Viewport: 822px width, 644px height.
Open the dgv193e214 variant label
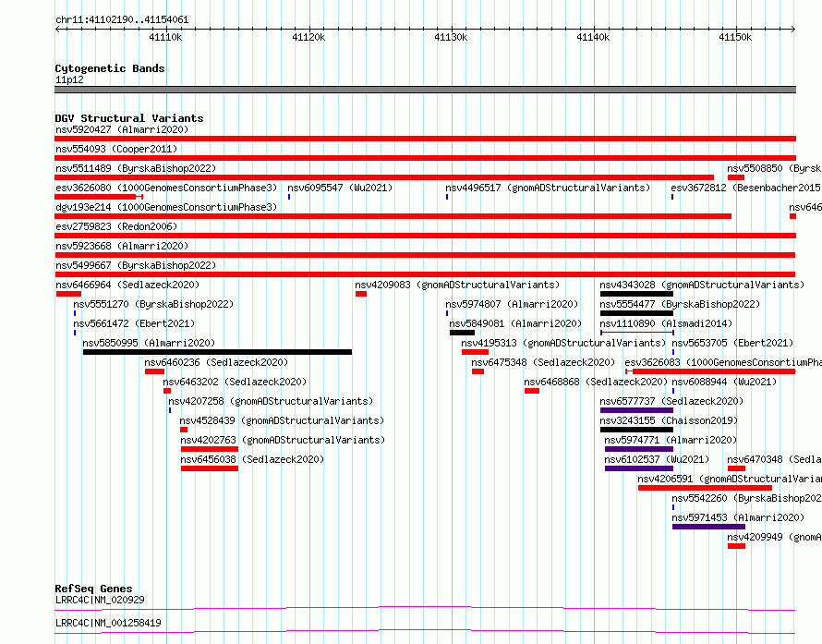166,207
